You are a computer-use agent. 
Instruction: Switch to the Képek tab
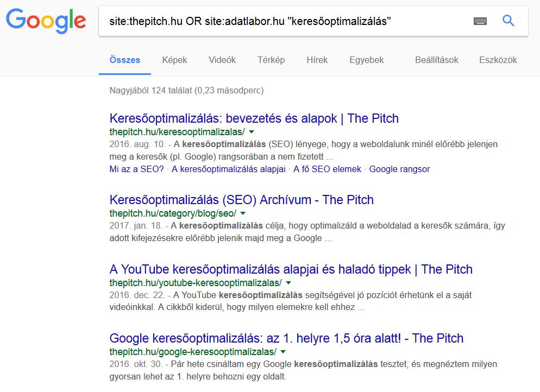(174, 60)
